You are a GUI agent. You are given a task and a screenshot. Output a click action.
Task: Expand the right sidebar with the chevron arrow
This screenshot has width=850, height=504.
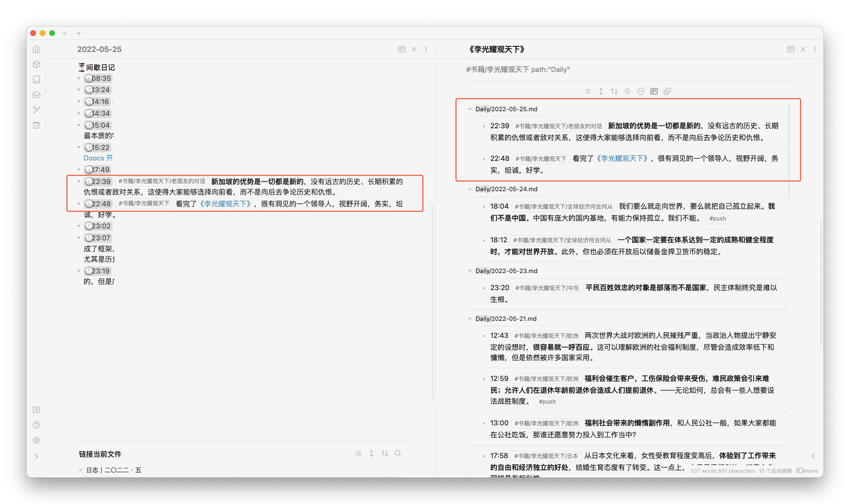click(x=813, y=456)
